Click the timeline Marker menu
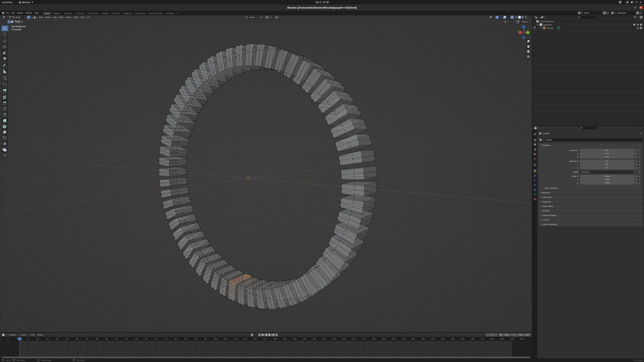Image resolution: width=644 pixels, height=362 pixels. [40, 335]
